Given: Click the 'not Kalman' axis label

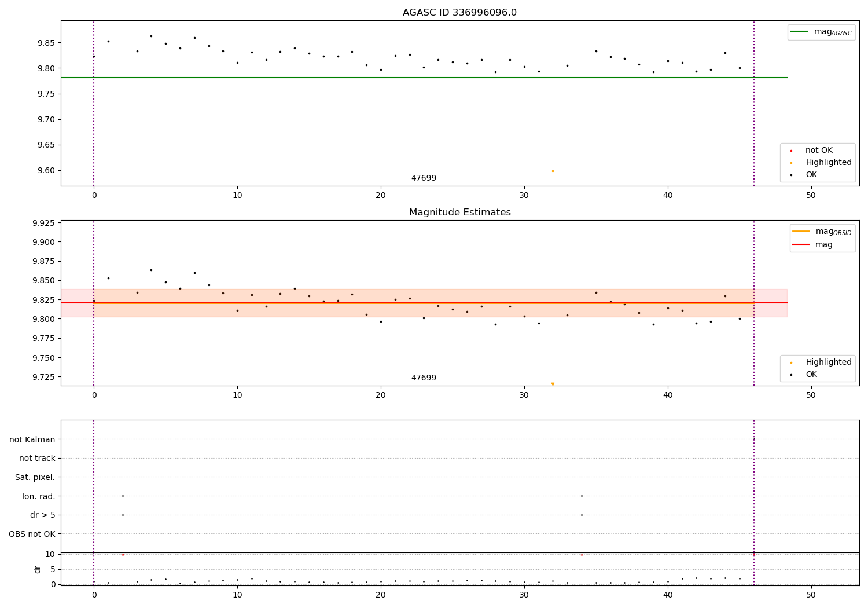Looking at the screenshot, I should click(32, 439).
